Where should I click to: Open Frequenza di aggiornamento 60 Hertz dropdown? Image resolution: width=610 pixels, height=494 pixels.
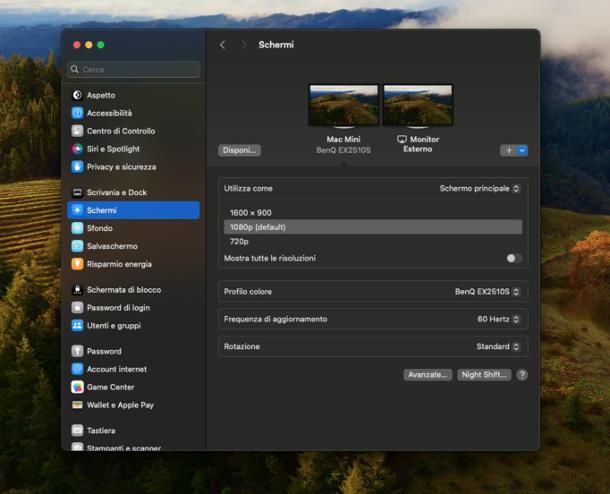click(498, 319)
